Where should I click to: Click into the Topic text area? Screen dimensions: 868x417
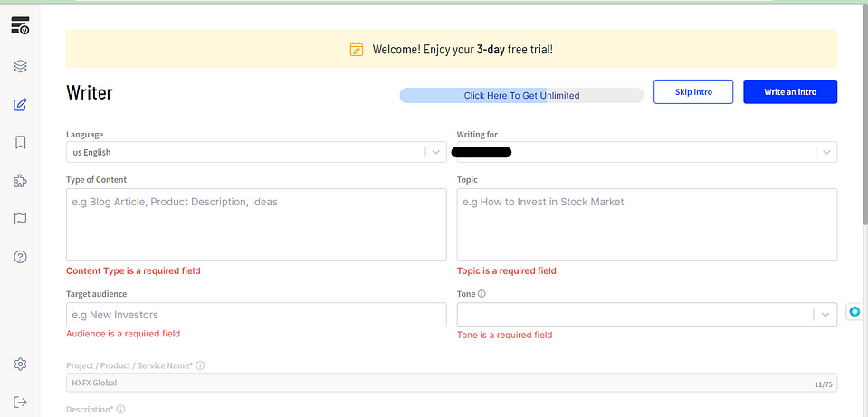646,224
